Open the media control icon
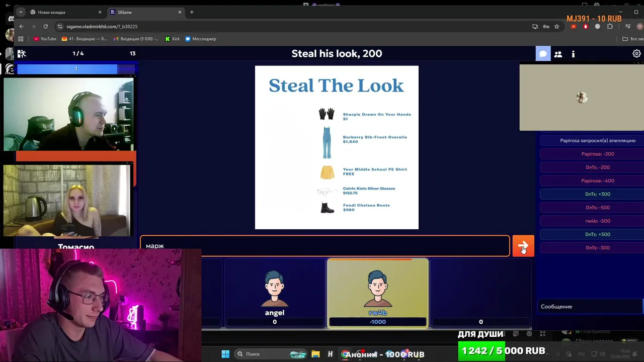Screen dimensions: 644x362 (x=628, y=26)
